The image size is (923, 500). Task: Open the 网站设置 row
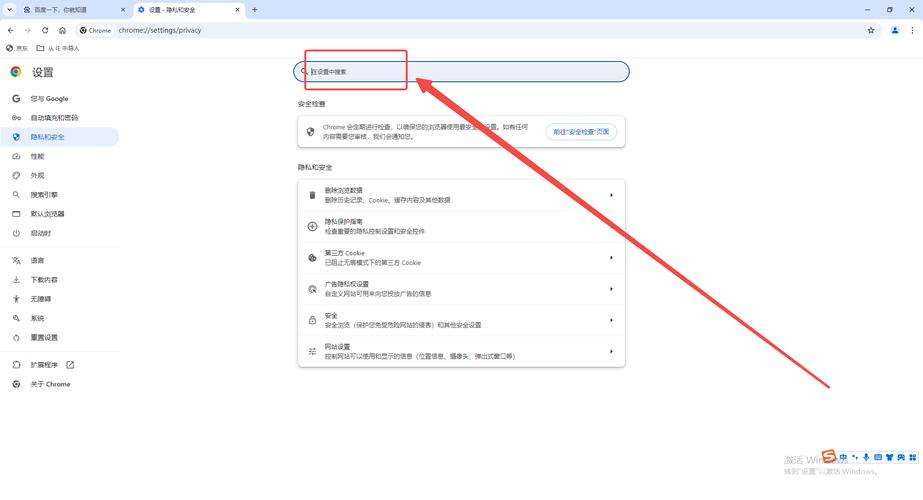[x=461, y=351]
